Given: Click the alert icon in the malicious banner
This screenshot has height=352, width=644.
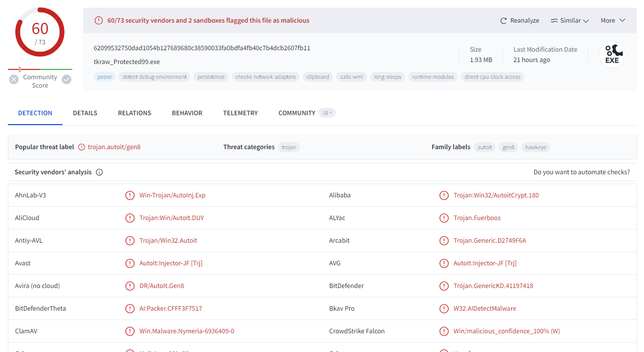Looking at the screenshot, I should tap(98, 21).
